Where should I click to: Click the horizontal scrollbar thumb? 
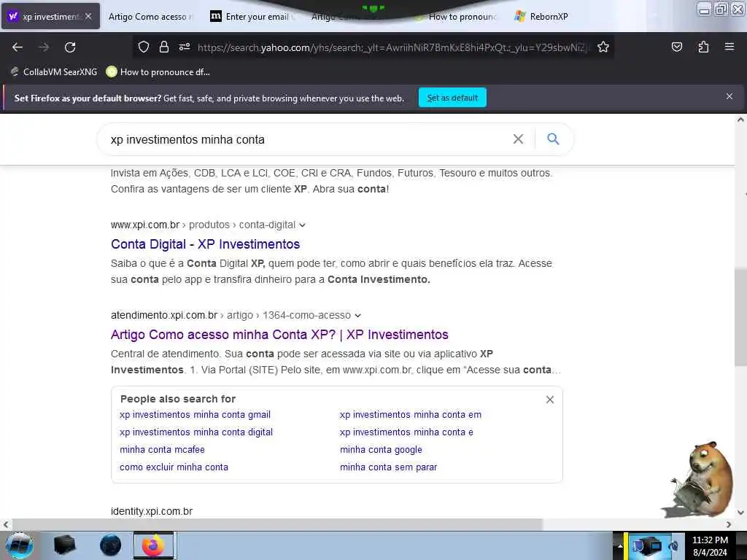pyautogui.click(x=277, y=525)
